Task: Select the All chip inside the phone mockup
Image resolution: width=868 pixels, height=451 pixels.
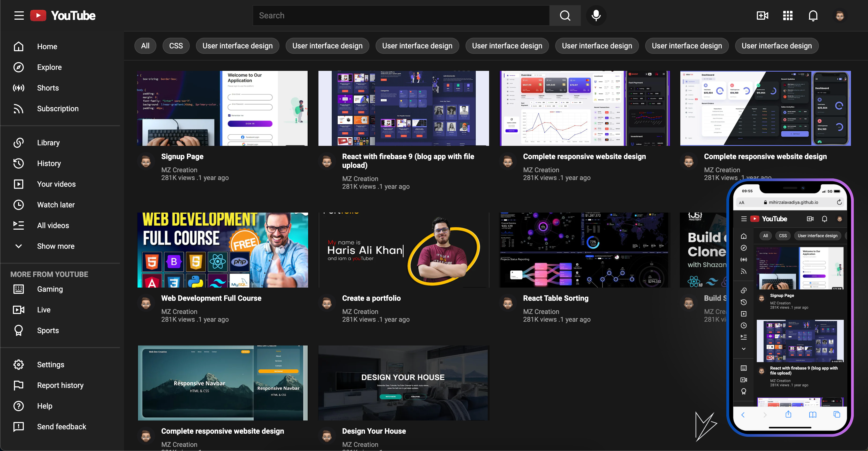Action: (x=766, y=236)
